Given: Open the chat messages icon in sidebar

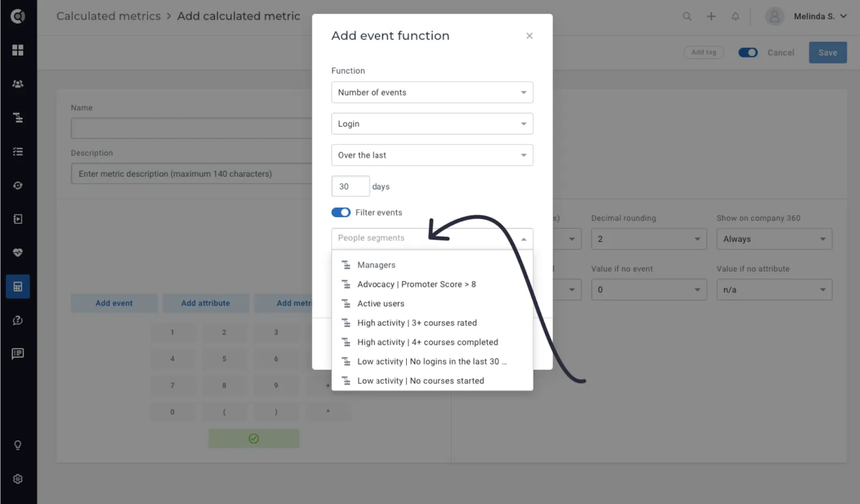Looking at the screenshot, I should [18, 354].
